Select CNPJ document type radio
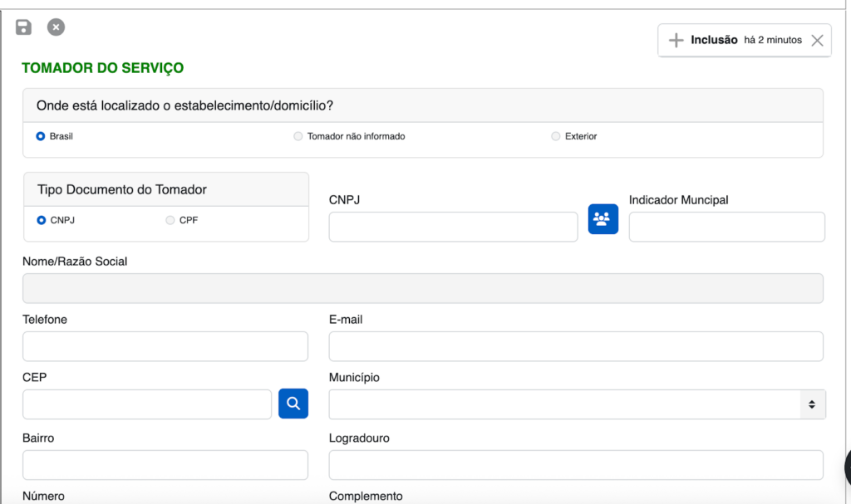 pyautogui.click(x=42, y=220)
